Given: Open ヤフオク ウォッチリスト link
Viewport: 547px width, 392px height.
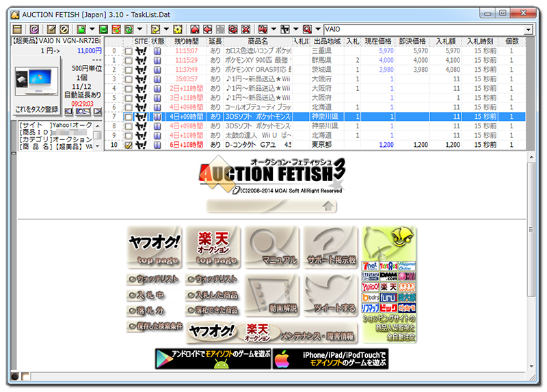Looking at the screenshot, I should pyautogui.click(x=154, y=279).
